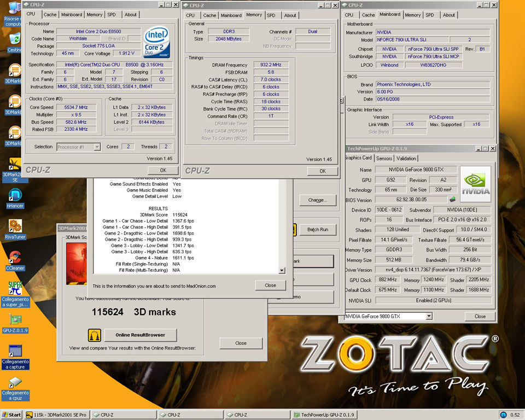This screenshot has height=420, width=525.
Task: Expand the GeForce 9800 GTX GPU dropdown
Action: [429, 316]
